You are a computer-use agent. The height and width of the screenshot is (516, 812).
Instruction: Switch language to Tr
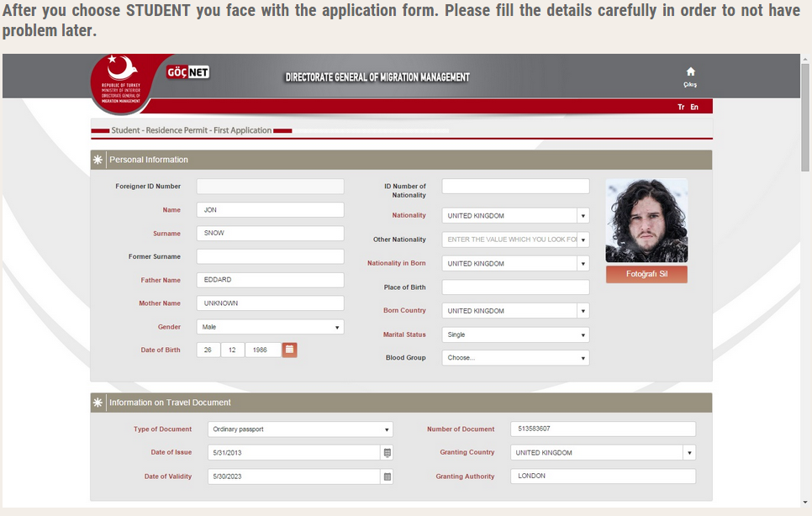681,107
